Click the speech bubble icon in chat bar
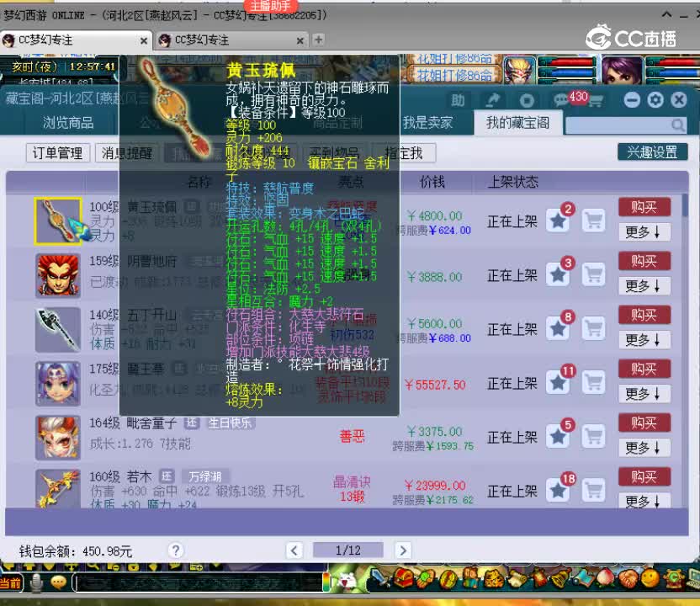Screen dimensions: 700x606 coord(59,582)
